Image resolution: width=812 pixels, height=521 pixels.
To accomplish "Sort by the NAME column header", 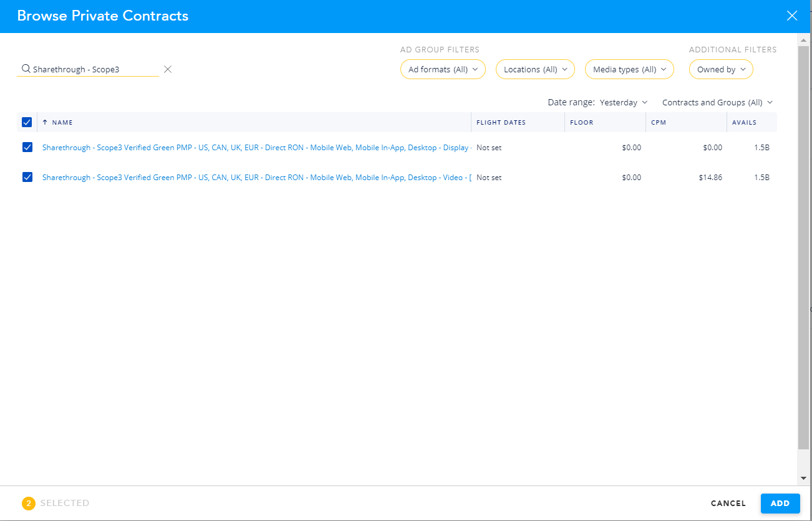I will click(x=62, y=123).
